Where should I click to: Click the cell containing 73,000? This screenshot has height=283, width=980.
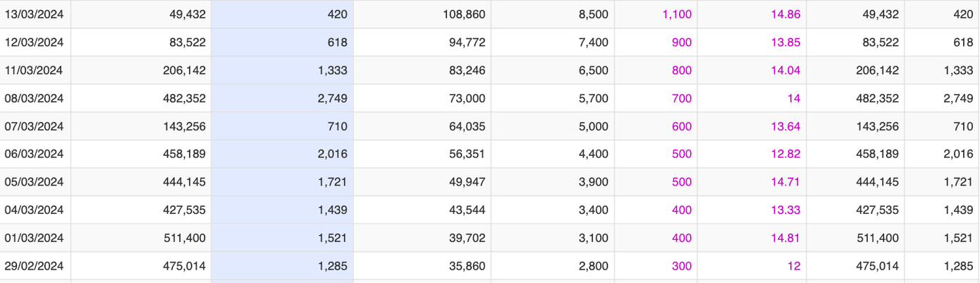pyautogui.click(x=466, y=98)
